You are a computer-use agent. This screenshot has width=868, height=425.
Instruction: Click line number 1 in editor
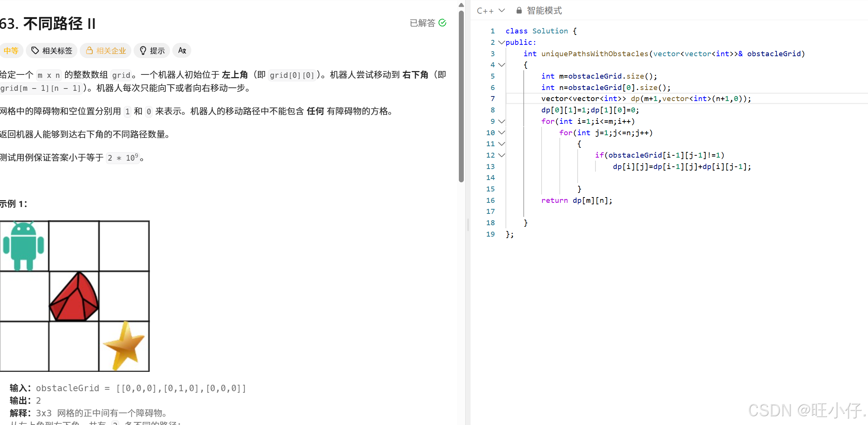click(492, 31)
